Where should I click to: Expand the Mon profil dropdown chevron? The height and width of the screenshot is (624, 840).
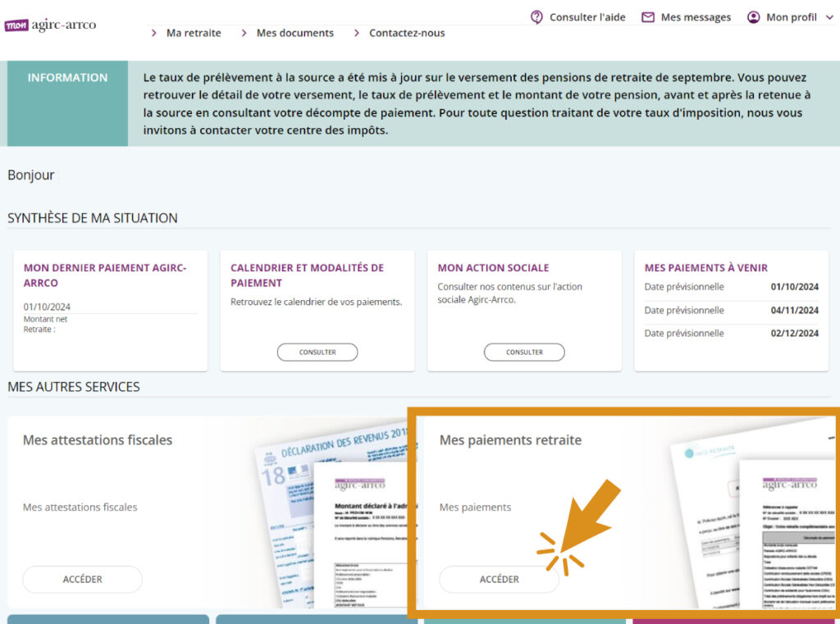click(x=829, y=17)
